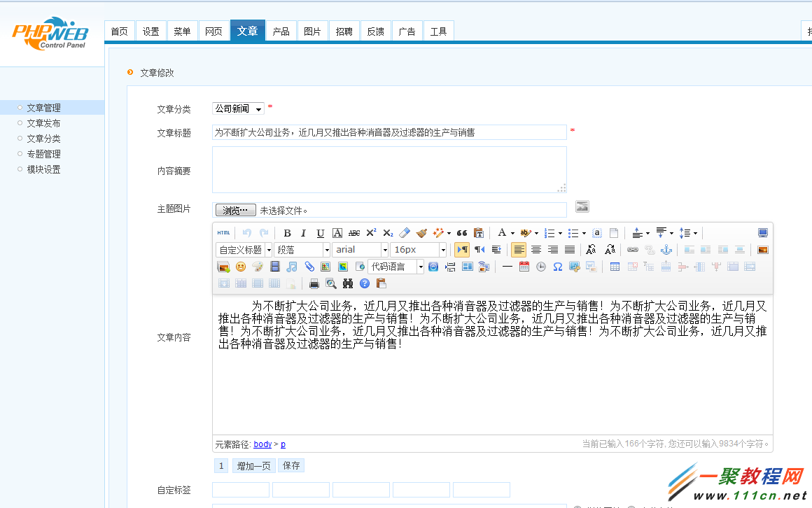Insert special character with omega icon
The width and height of the screenshot is (812, 508).
558,267
